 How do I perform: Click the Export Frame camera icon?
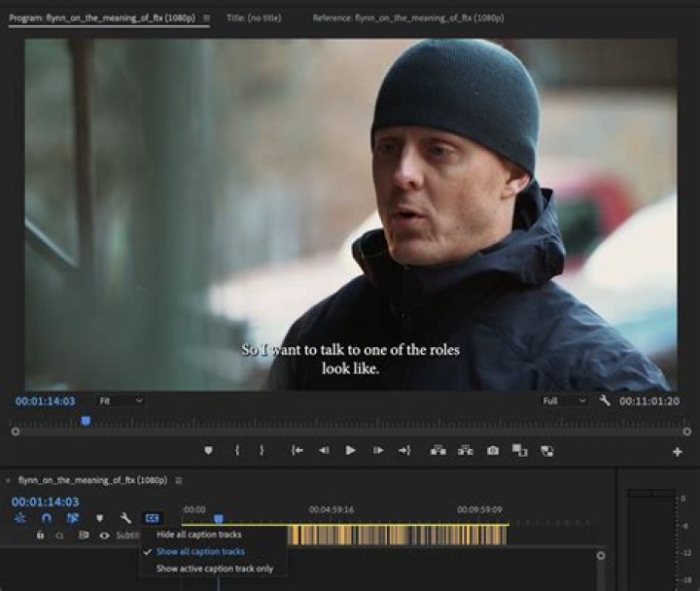pos(493,450)
